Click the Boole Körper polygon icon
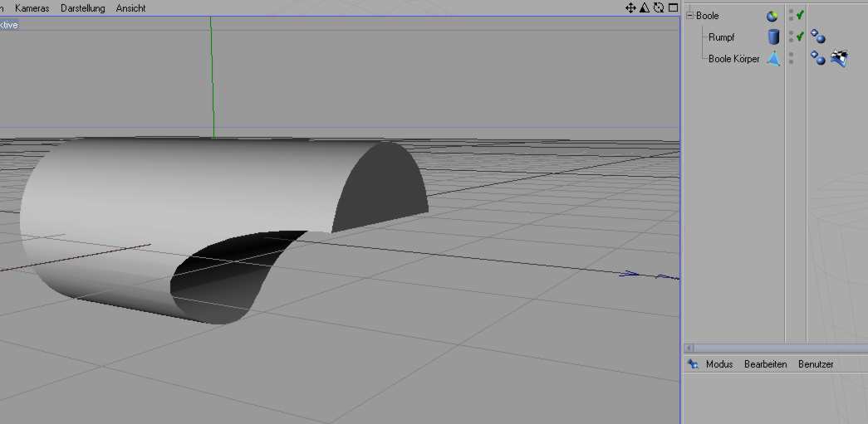The height and width of the screenshot is (424, 868). click(773, 59)
